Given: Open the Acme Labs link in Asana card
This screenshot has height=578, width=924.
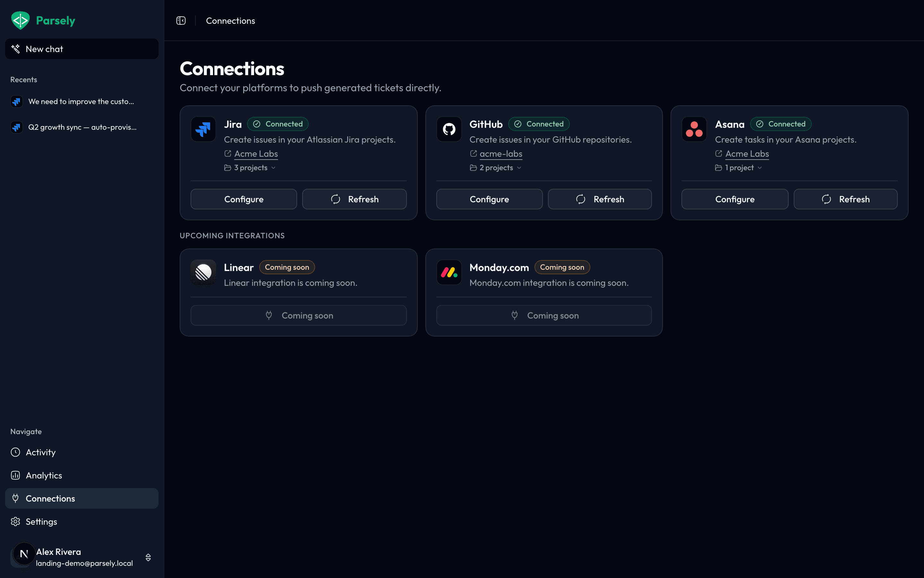Looking at the screenshot, I should 747,154.
